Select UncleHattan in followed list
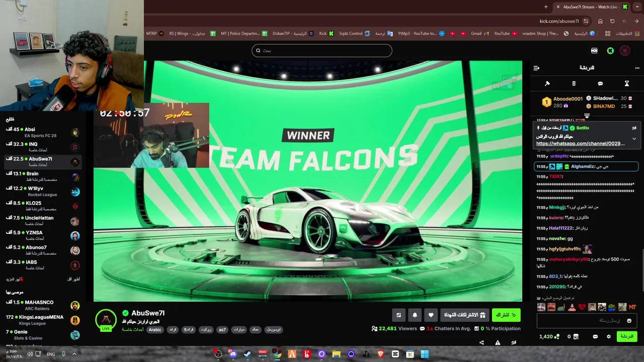The height and width of the screenshot is (362, 644). [43, 221]
